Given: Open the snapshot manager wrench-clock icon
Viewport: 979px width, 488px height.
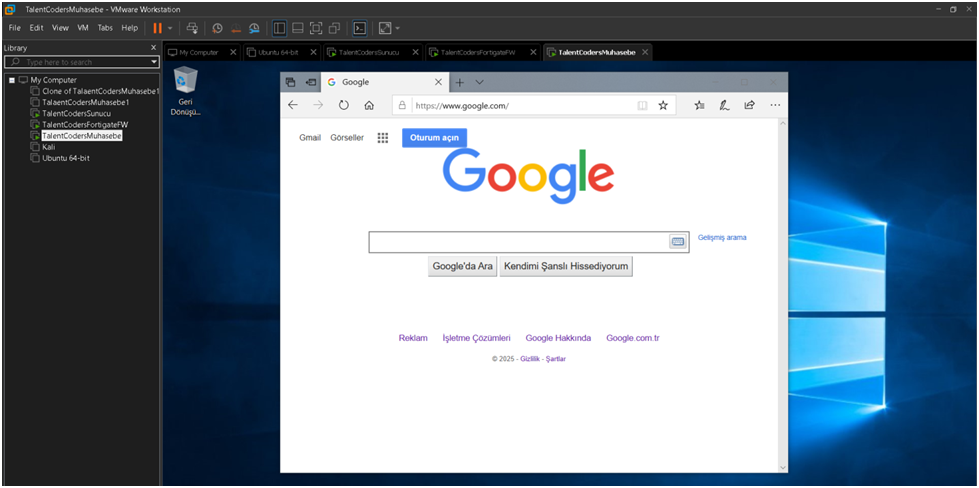Looking at the screenshot, I should coord(254,28).
